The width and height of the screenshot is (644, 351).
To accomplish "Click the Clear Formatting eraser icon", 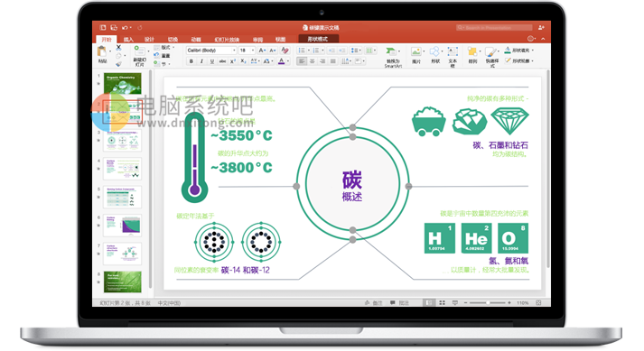I will click(x=285, y=51).
